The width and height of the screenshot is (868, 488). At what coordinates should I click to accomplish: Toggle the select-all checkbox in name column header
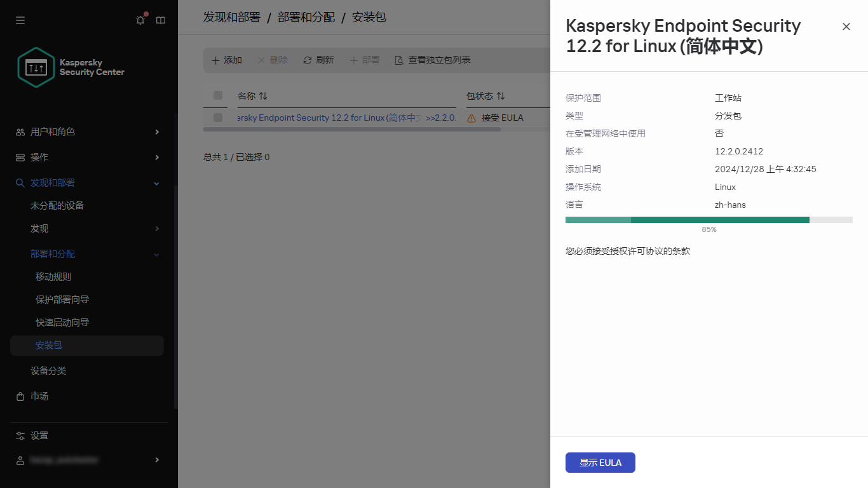point(218,95)
